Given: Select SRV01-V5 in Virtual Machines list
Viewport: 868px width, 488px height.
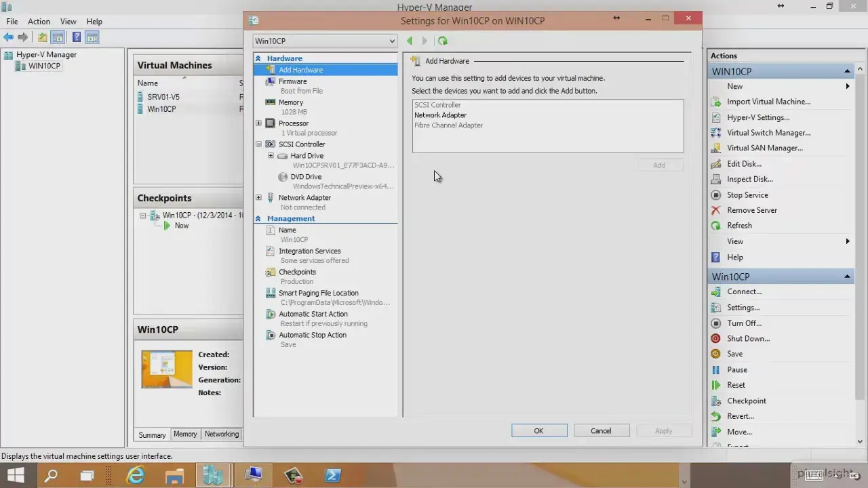Looking at the screenshot, I should click(163, 97).
